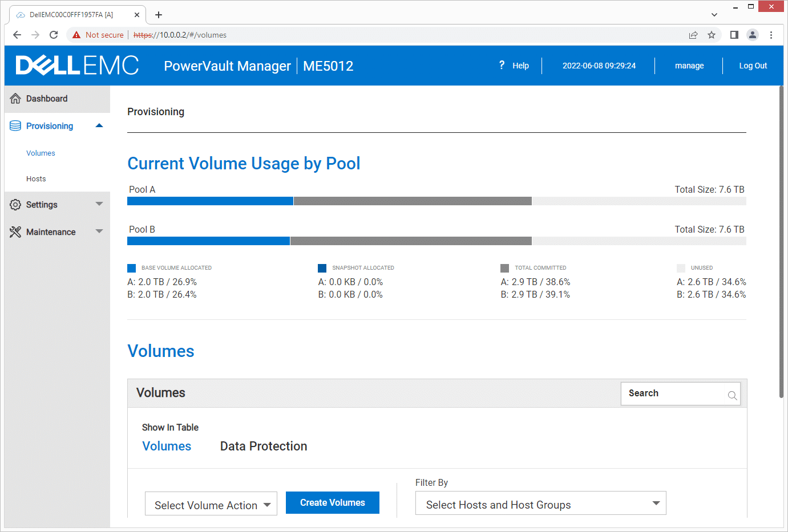The width and height of the screenshot is (788, 532).
Task: Go to Volumes in the sidebar
Action: click(41, 153)
